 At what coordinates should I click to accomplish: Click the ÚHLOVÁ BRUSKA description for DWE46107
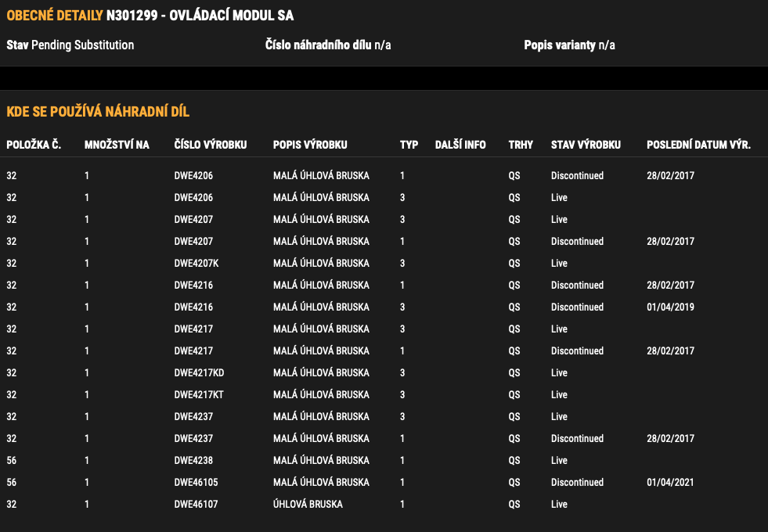(308, 504)
